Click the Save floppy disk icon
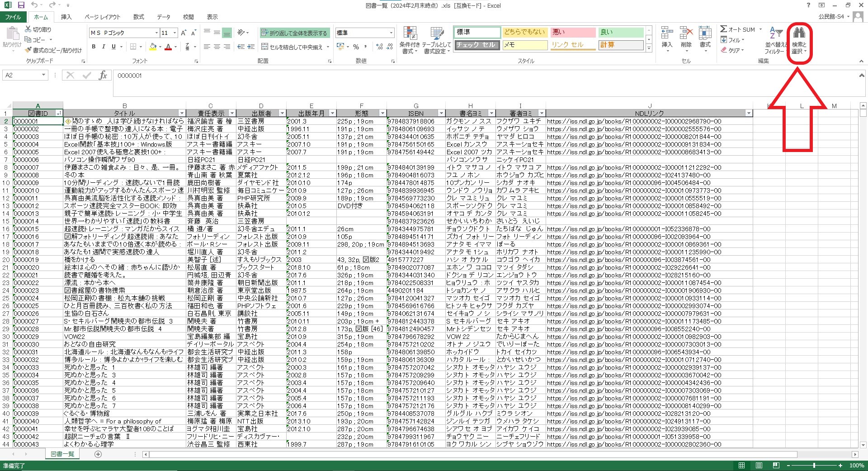Image resolution: width=868 pixels, height=471 pixels. pos(21,5)
